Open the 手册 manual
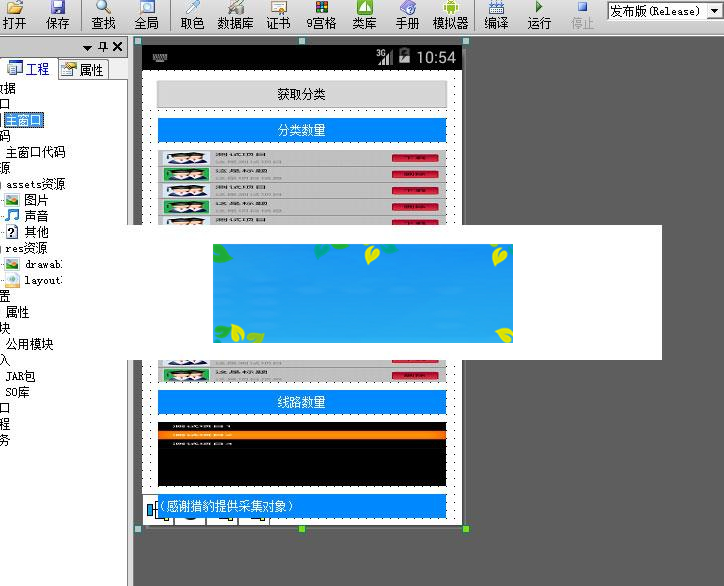This screenshot has height=586, width=724. pyautogui.click(x=407, y=15)
